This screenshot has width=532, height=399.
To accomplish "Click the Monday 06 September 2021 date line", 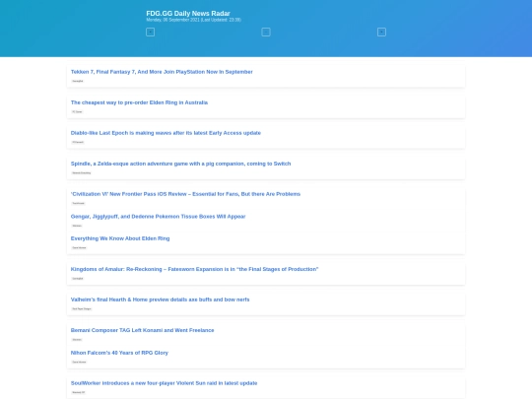I will pos(194,20).
